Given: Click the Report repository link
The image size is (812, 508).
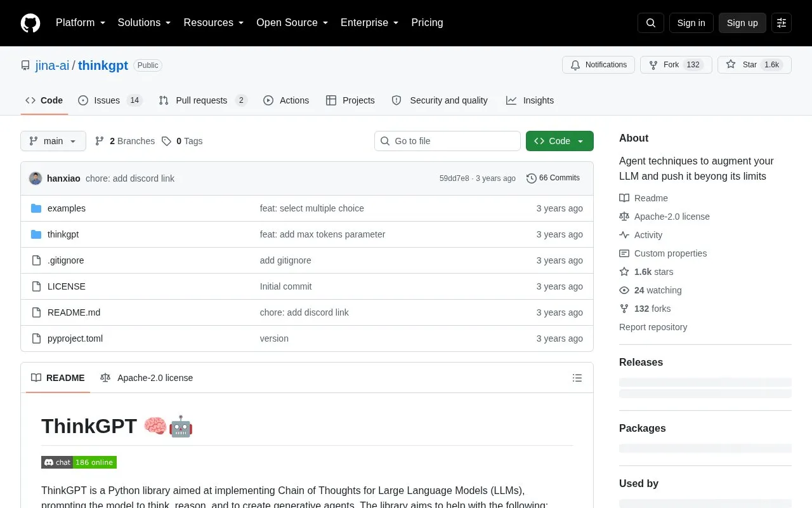Looking at the screenshot, I should 653,327.
